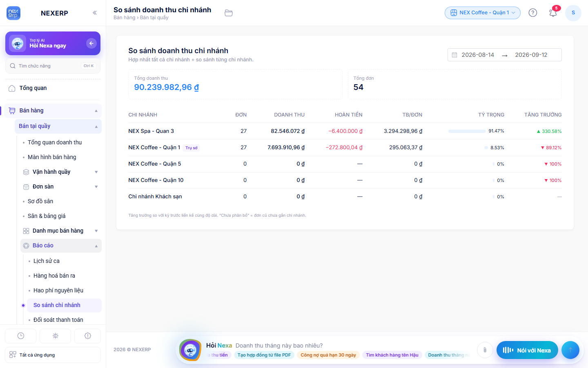This screenshot has width=588, height=368.
Task: Send message with the up-arrow button
Action: pyautogui.click(x=570, y=350)
